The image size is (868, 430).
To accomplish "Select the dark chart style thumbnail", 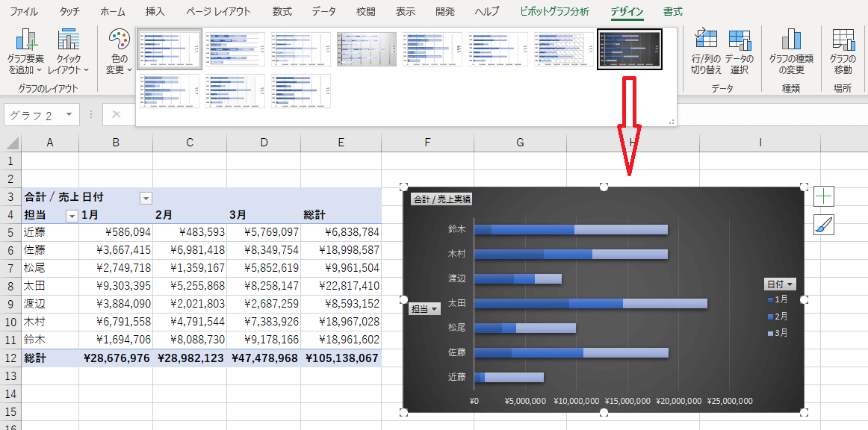I will pos(630,49).
